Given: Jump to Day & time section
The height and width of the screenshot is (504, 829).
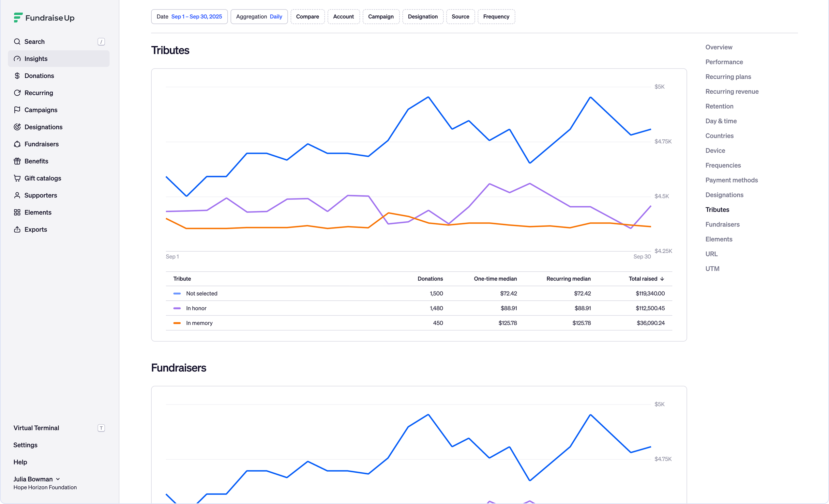Looking at the screenshot, I should tap(721, 121).
